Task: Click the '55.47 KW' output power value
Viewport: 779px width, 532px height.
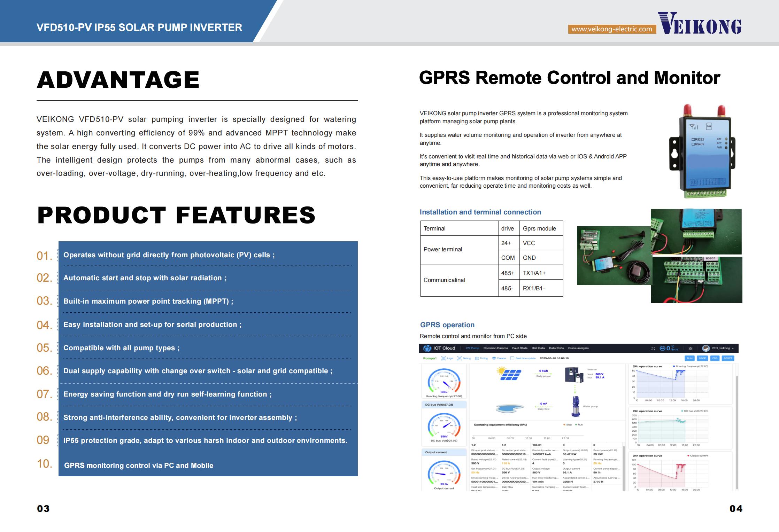Action: [x=570, y=454]
